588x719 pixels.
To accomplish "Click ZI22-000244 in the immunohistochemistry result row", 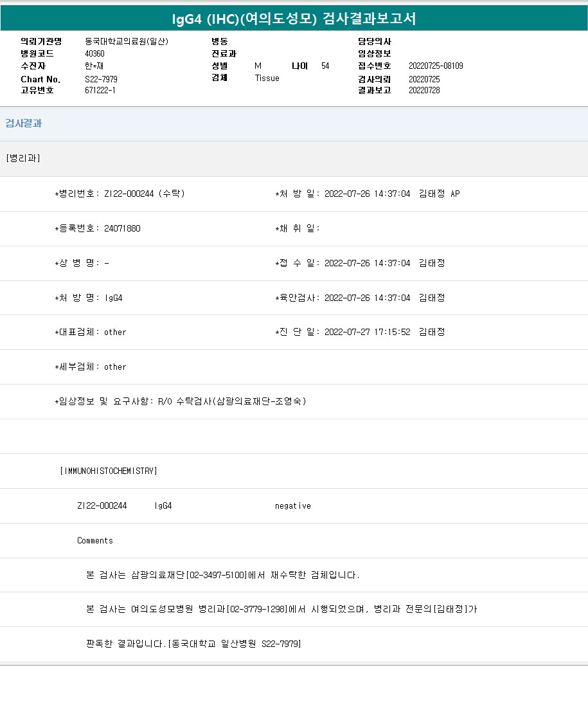I will click(x=102, y=505).
